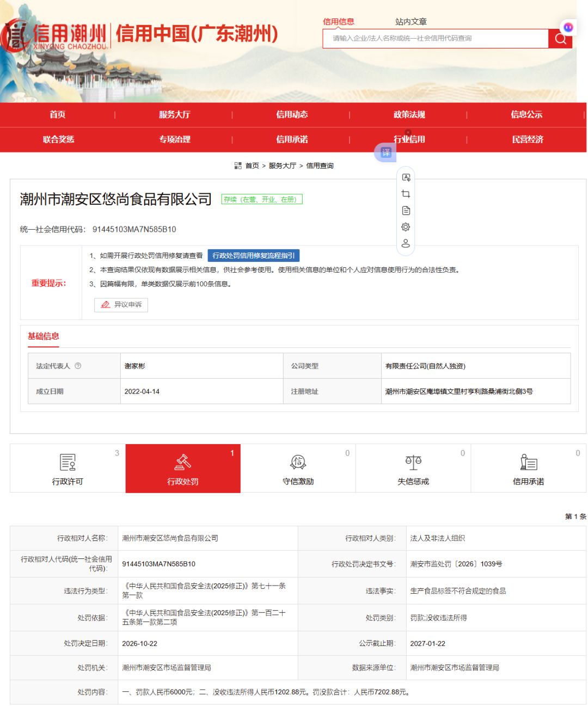Focus the enterprise name search input field
The image size is (588, 707).
(436, 39)
